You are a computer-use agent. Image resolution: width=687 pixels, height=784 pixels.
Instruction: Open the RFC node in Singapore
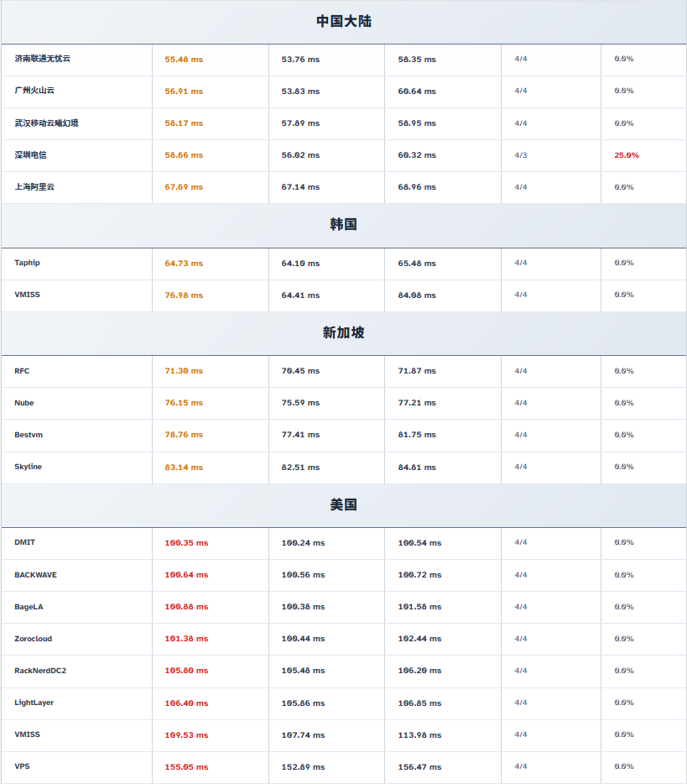pyautogui.click(x=22, y=371)
